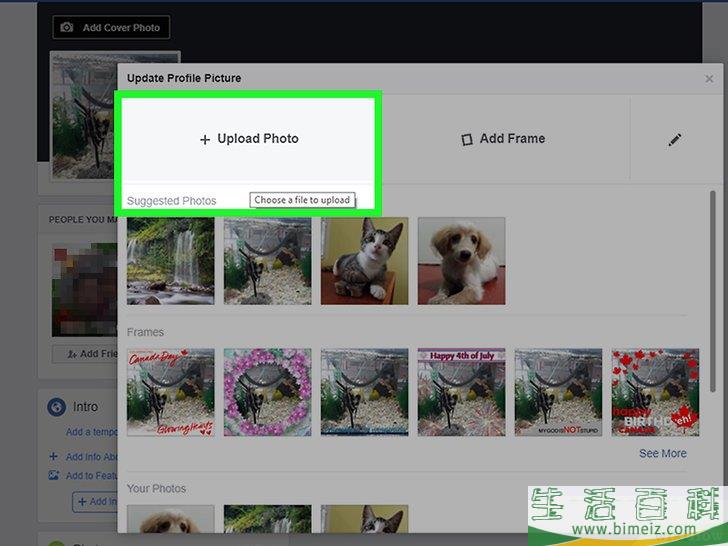
Task: Choose the Happy Birthday Canada maple leaf frame
Action: [x=655, y=392]
